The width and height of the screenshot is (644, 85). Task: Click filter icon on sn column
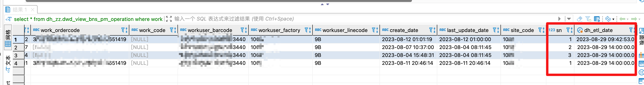pyautogui.click(x=568, y=30)
